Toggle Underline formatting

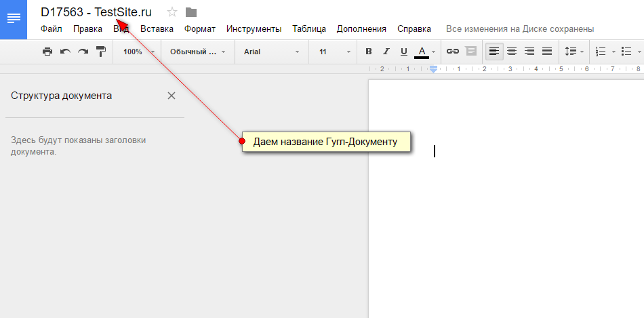[404, 52]
